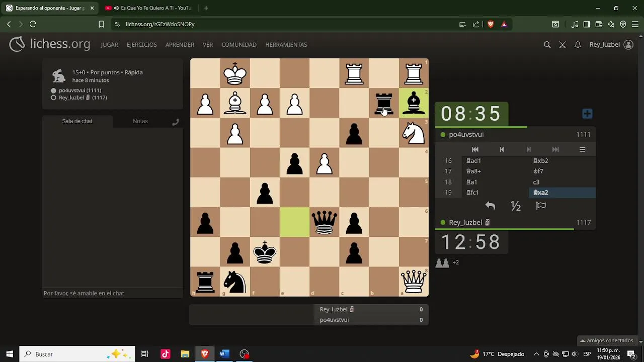Select the white queen in board corner
The image size is (644, 362).
[x=414, y=282]
